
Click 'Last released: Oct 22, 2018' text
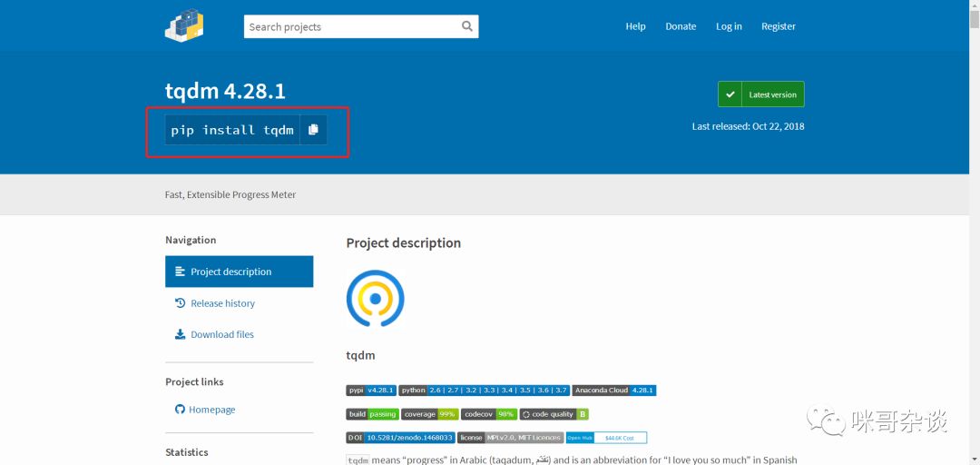[748, 126]
